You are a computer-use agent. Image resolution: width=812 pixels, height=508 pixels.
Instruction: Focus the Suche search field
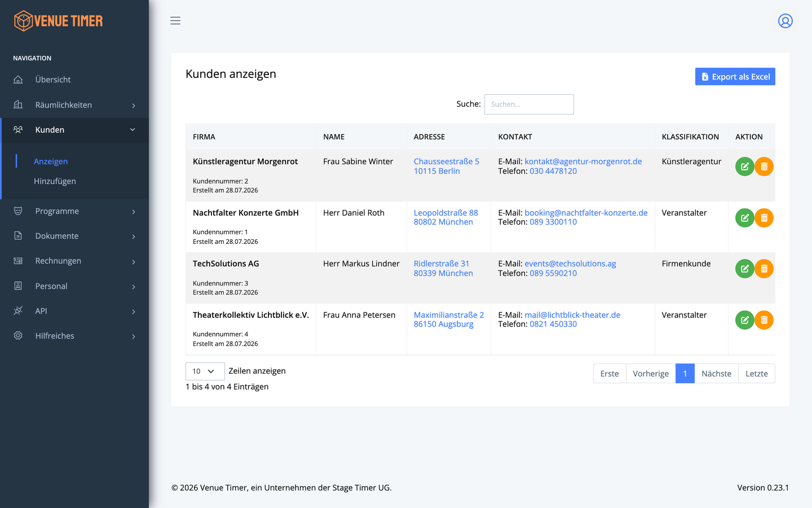(529, 104)
